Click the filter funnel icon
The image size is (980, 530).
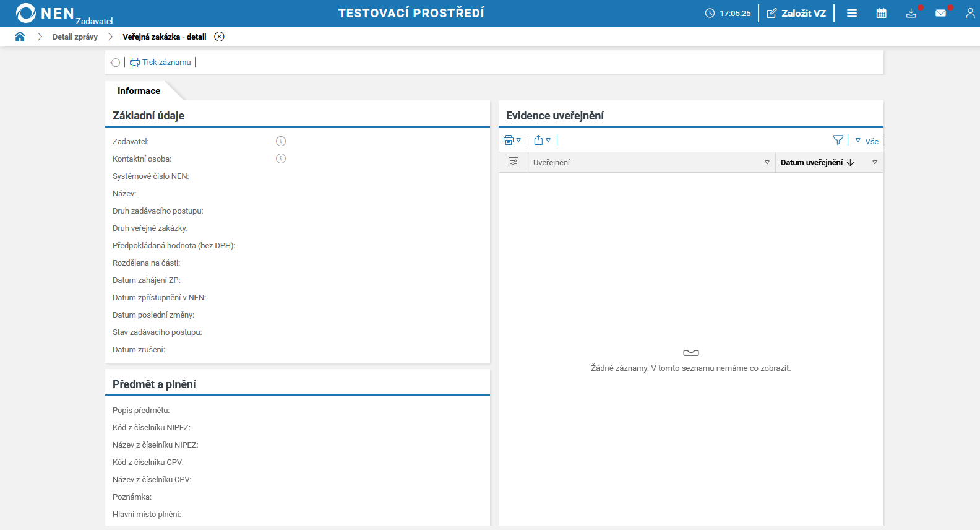[x=838, y=140]
